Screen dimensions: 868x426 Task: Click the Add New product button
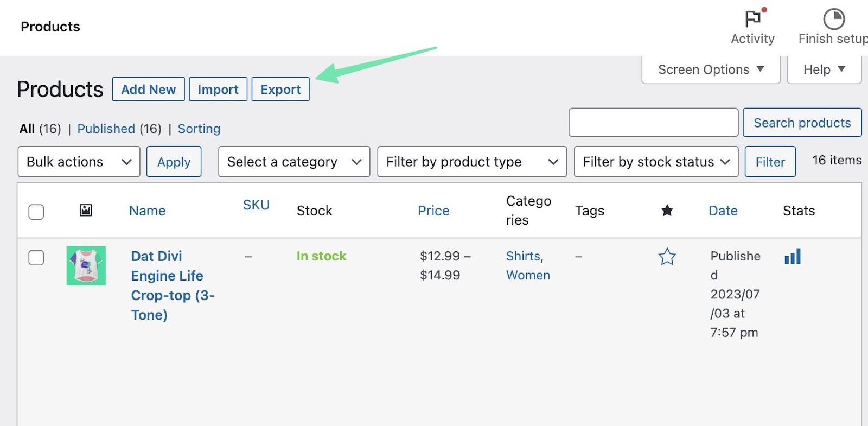[148, 90]
